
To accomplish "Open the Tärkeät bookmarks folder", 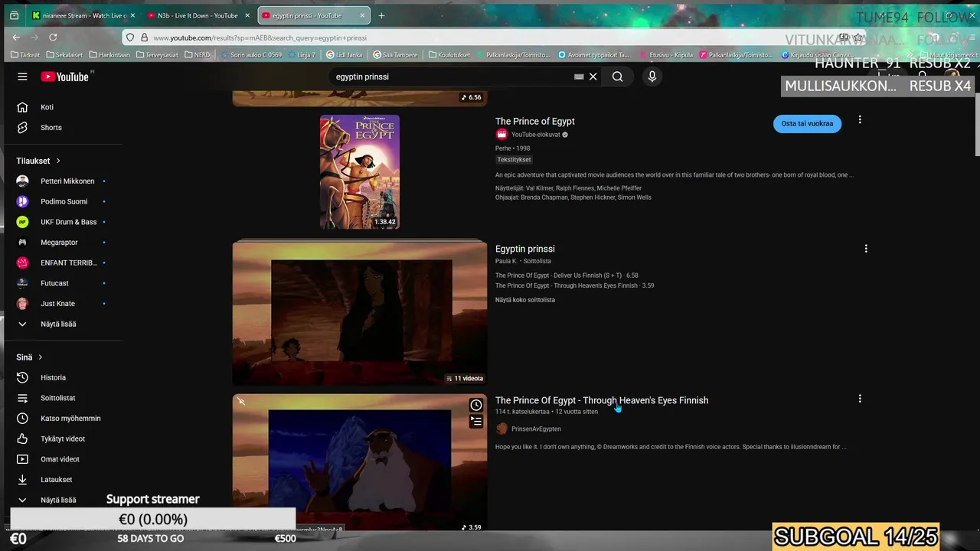I will (x=26, y=55).
